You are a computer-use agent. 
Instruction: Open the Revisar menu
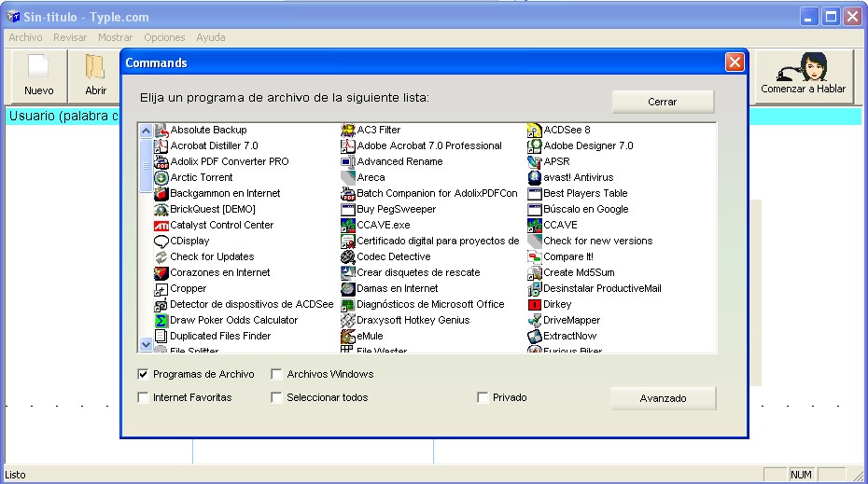coord(70,37)
